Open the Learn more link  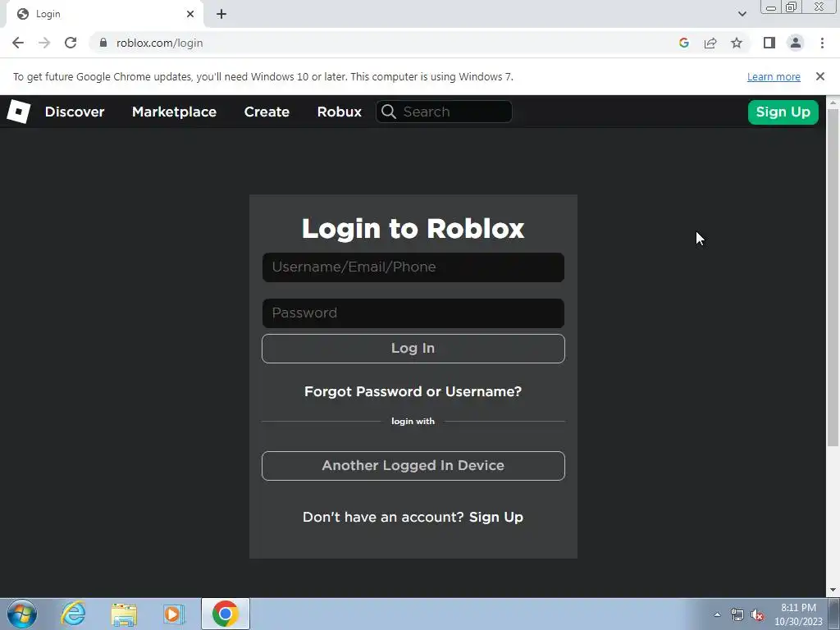[x=774, y=76]
